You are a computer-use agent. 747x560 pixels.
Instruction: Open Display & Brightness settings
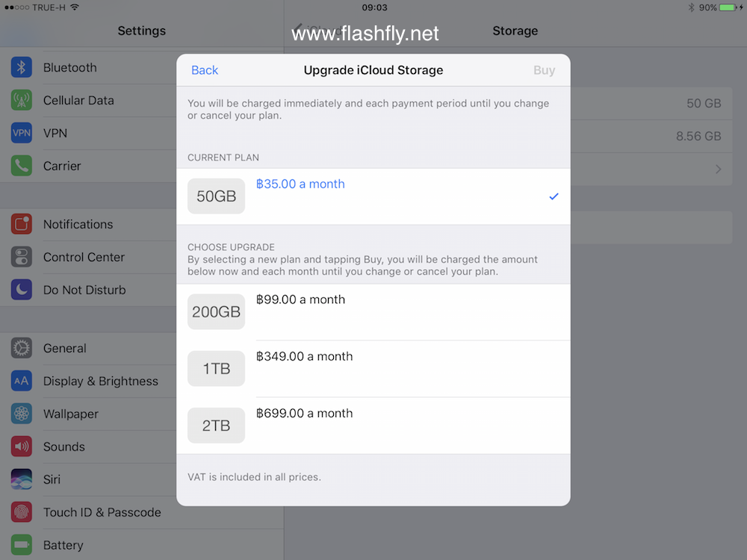pos(101,381)
